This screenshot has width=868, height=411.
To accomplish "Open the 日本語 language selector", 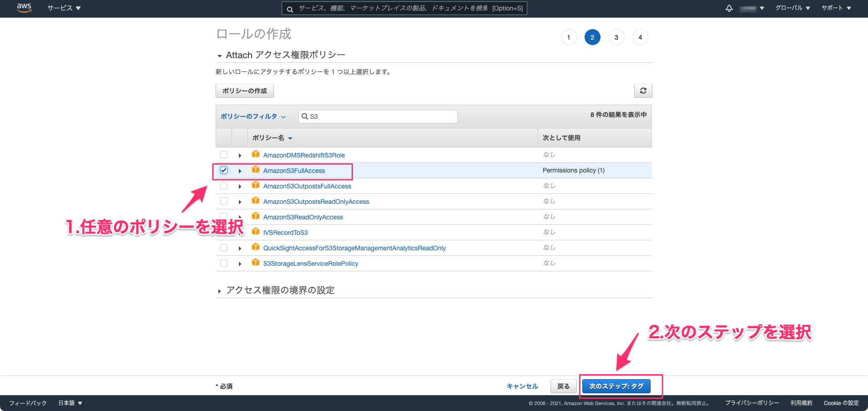I will [x=70, y=403].
